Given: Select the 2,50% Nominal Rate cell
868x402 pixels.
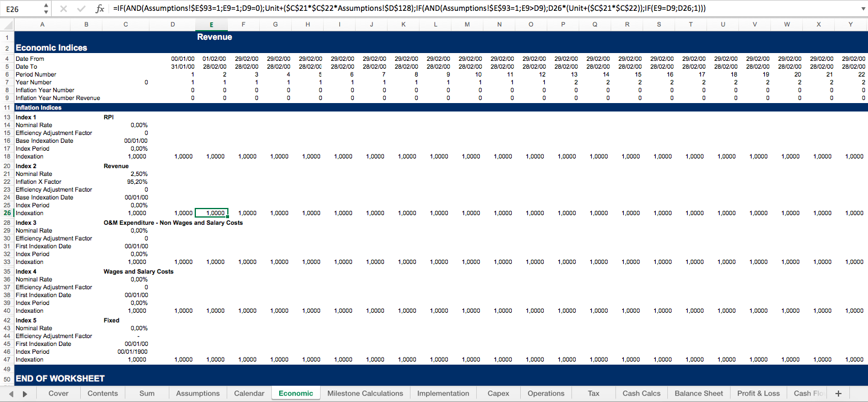Looking at the screenshot, I should tap(139, 174).
